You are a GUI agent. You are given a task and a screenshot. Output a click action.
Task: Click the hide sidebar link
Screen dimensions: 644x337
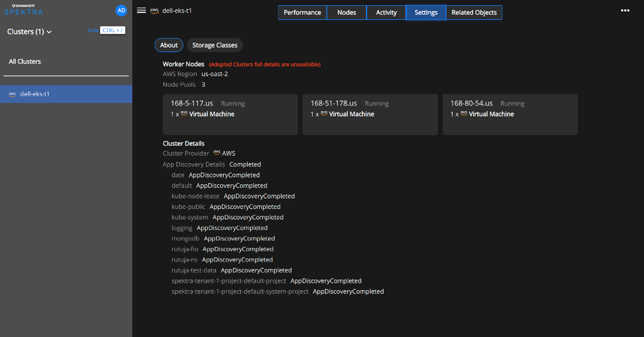click(x=93, y=30)
